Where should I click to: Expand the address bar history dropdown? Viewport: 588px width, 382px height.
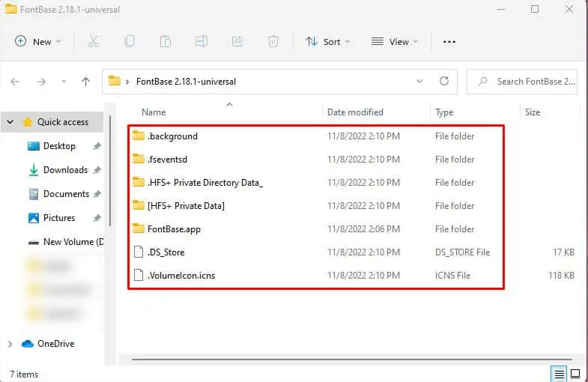click(x=419, y=81)
